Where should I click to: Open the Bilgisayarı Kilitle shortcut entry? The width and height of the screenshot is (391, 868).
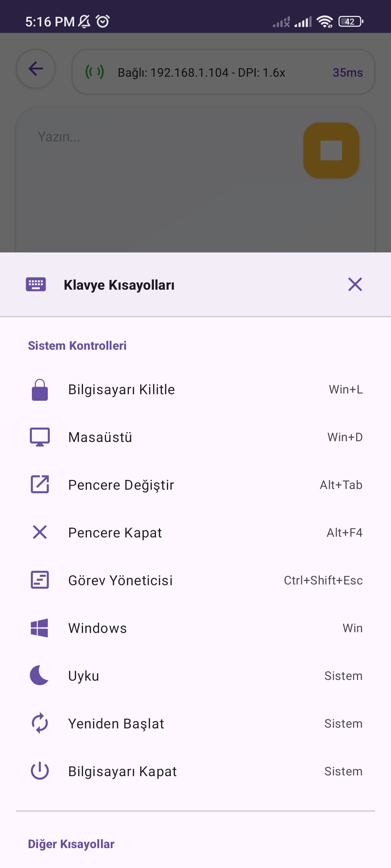pyautogui.click(x=195, y=390)
